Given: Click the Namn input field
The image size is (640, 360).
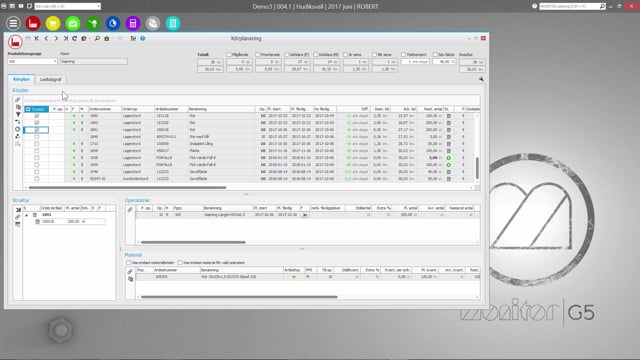Looking at the screenshot, I should coord(94,61).
